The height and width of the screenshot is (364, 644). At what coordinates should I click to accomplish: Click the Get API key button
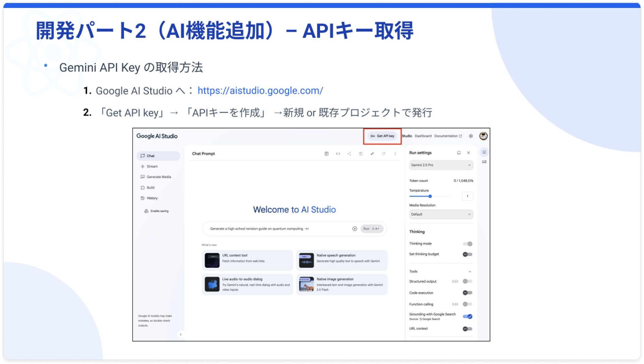(x=382, y=136)
